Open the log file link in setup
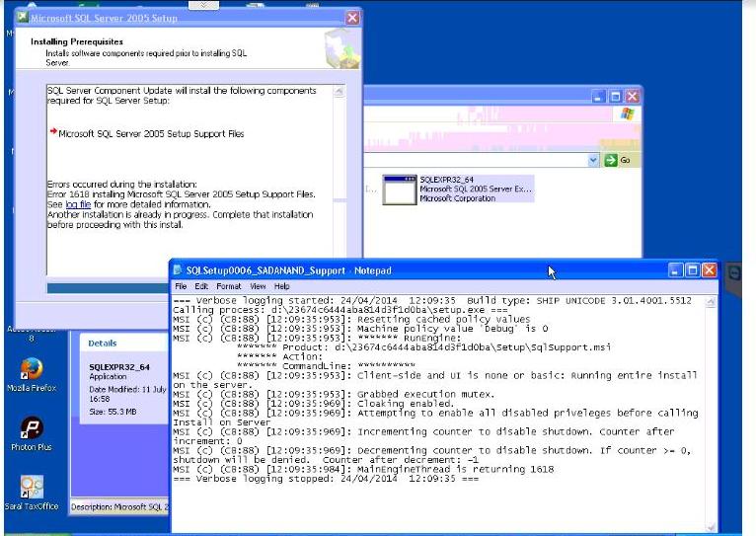The image size is (756, 536). tap(78, 204)
